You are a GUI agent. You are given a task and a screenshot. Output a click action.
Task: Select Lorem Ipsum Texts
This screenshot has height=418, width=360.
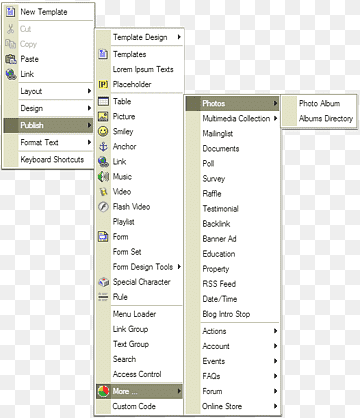(x=140, y=69)
